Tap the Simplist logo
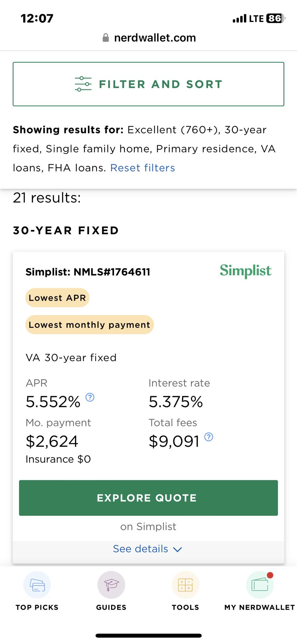 pos(246,271)
